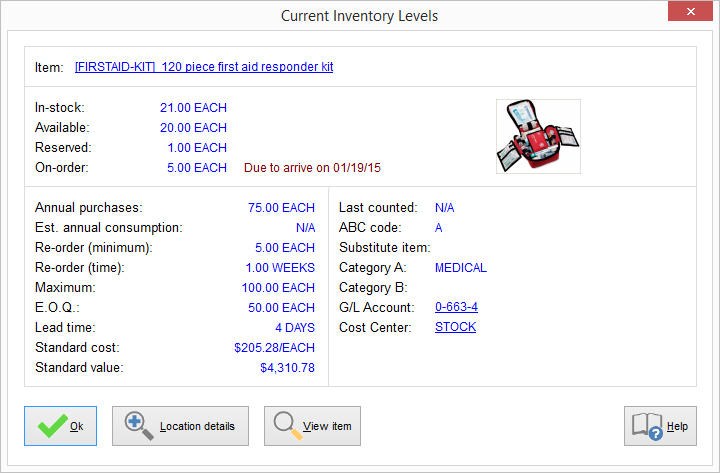Click the 'Lead time:' label
The height and width of the screenshot is (473, 720).
[65, 327]
